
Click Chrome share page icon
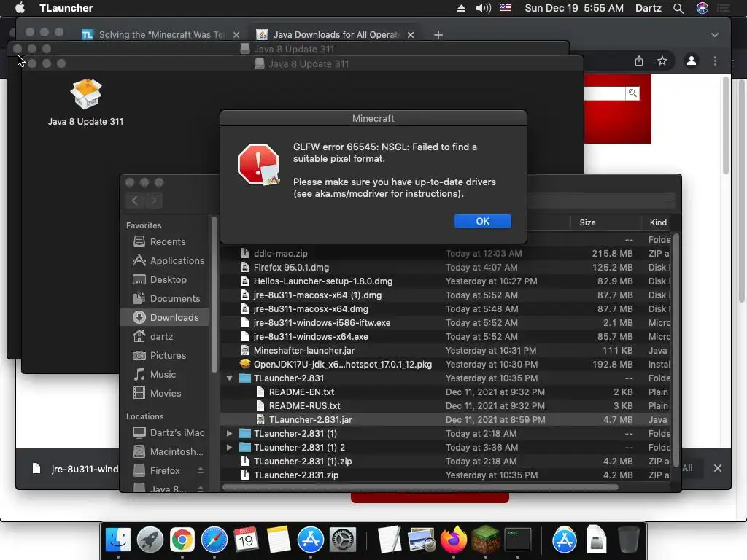(639, 61)
